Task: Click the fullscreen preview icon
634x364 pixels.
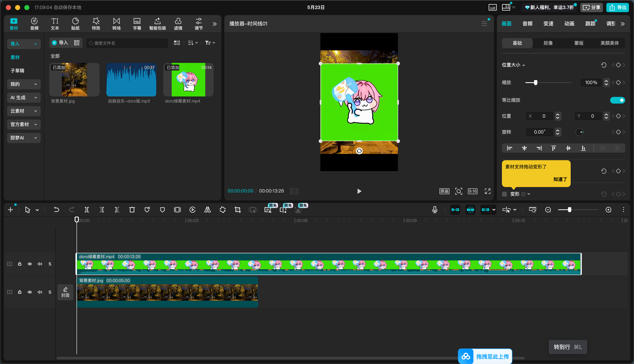Action: coord(488,191)
